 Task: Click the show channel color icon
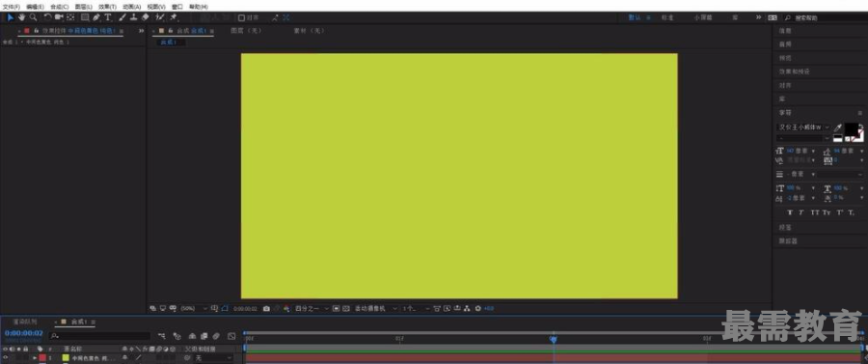point(286,308)
